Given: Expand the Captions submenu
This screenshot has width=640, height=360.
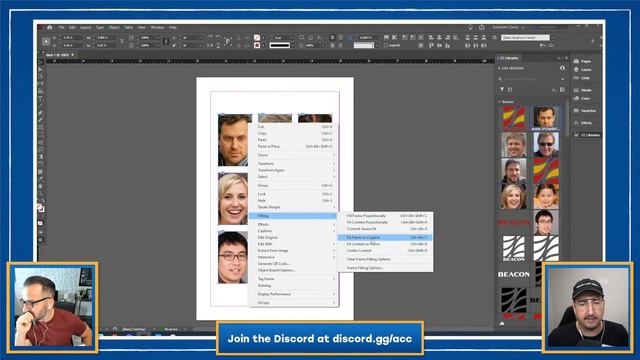Looking at the screenshot, I should tap(293, 231).
